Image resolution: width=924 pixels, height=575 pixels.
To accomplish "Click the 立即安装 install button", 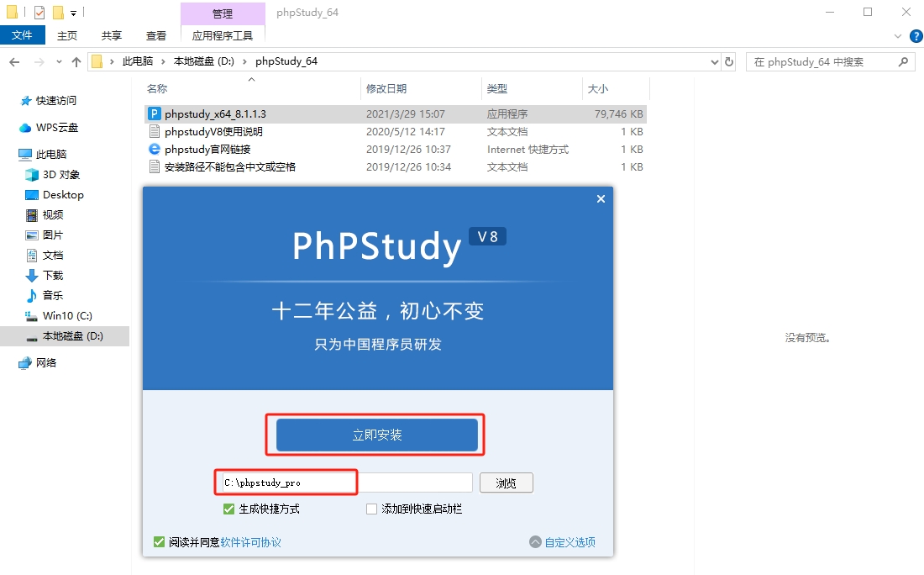I will coord(377,435).
